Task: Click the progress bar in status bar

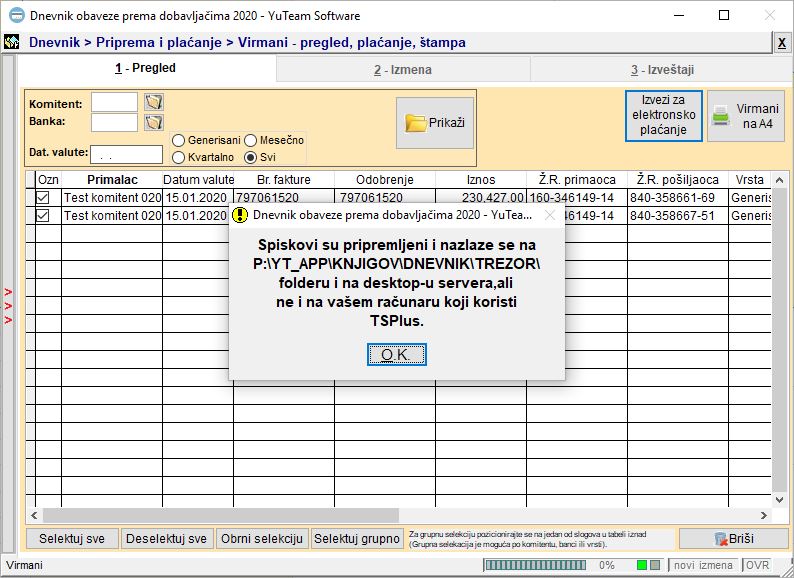Action: (535, 565)
